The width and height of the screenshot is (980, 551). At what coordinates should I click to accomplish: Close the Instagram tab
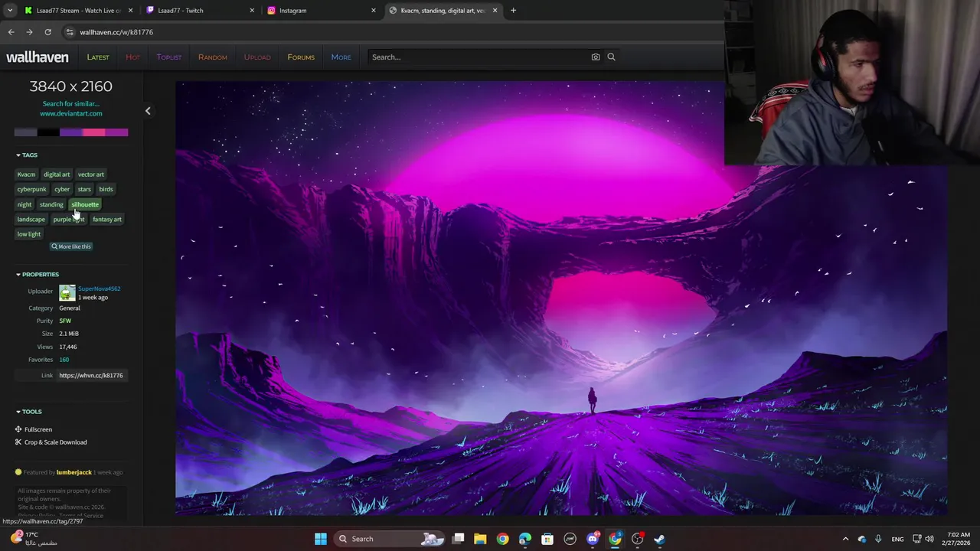(x=374, y=11)
